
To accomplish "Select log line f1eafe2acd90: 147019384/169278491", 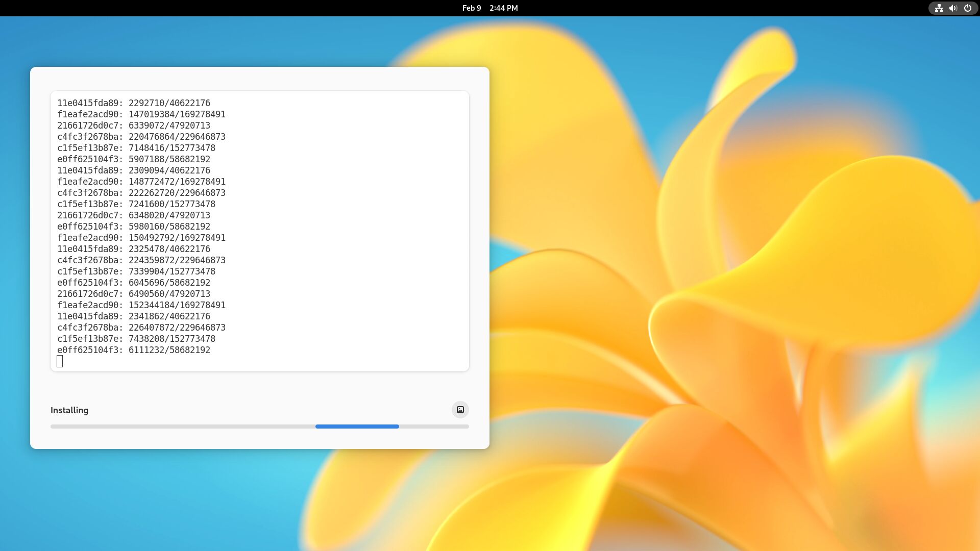I will click(x=141, y=114).
